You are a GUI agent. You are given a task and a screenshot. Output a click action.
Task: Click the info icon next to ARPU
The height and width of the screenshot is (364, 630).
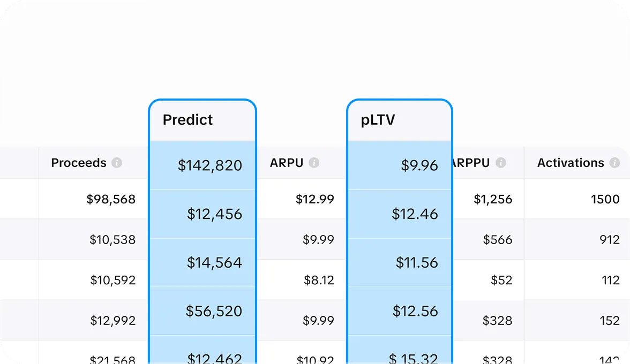pos(314,163)
